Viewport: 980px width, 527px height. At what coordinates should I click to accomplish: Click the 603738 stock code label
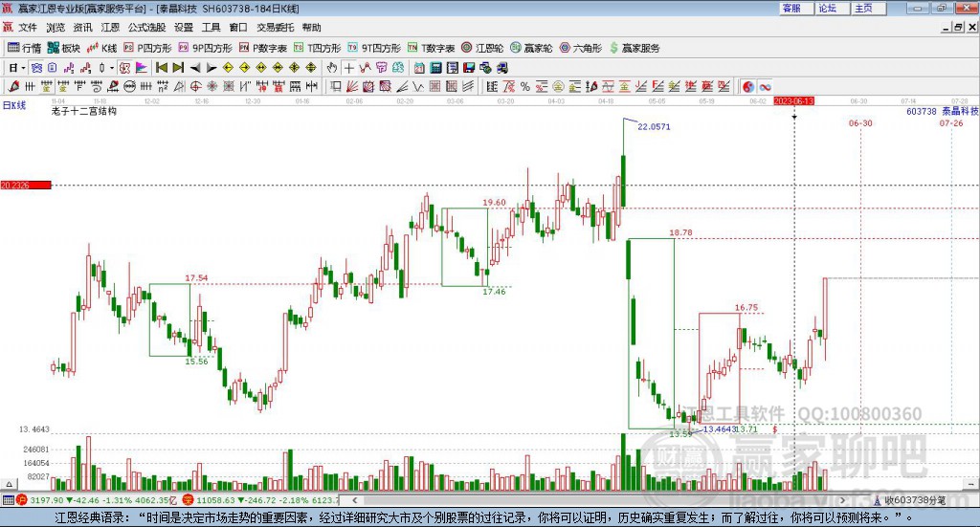(922, 111)
